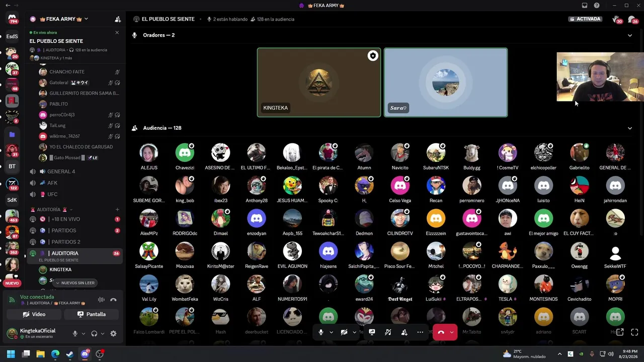Select Sara's speaker tile

point(446,82)
